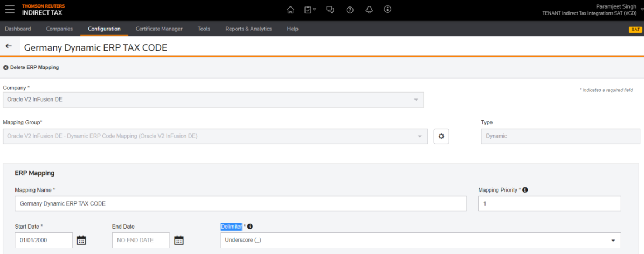Open the notifications bell
644x254 pixels.
(x=369, y=10)
